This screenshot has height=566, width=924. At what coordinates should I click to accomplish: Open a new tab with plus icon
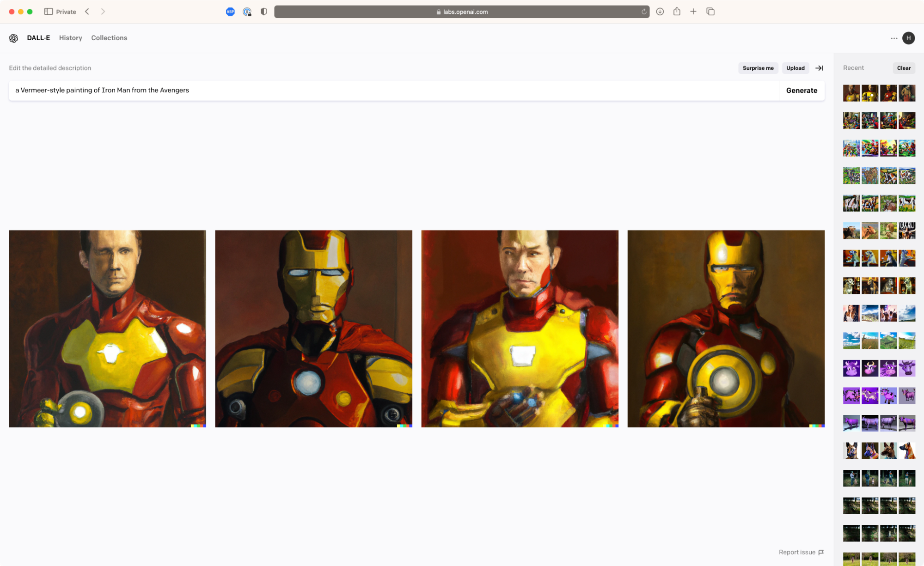(x=693, y=12)
